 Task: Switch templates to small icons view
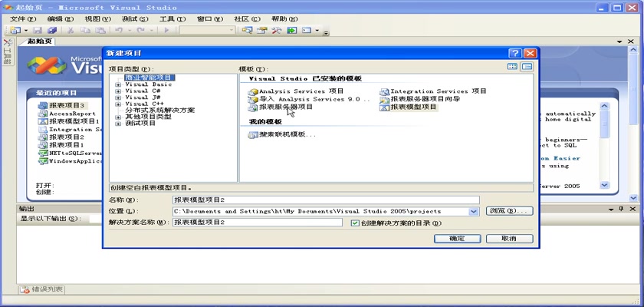tap(527, 67)
